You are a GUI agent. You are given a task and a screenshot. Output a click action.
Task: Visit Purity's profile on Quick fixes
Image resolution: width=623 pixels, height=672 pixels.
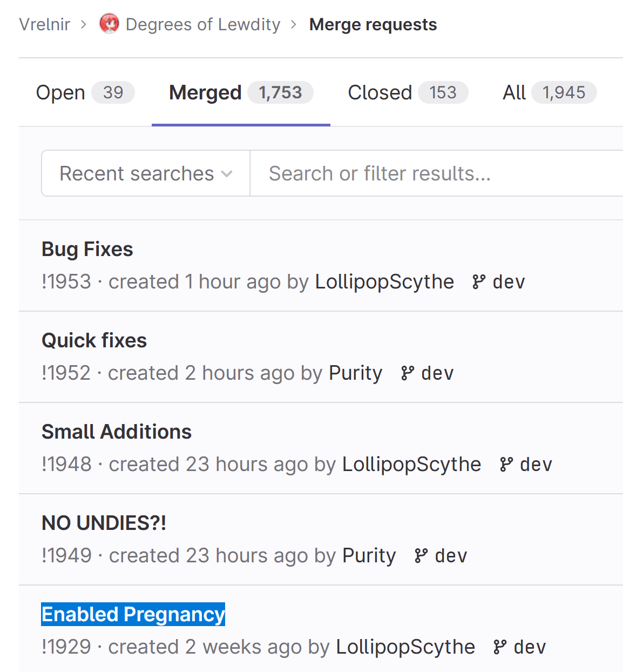tap(355, 373)
